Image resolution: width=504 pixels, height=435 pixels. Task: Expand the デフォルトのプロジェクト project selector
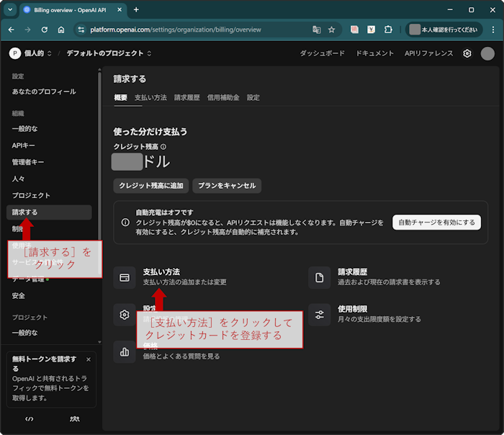click(x=109, y=53)
